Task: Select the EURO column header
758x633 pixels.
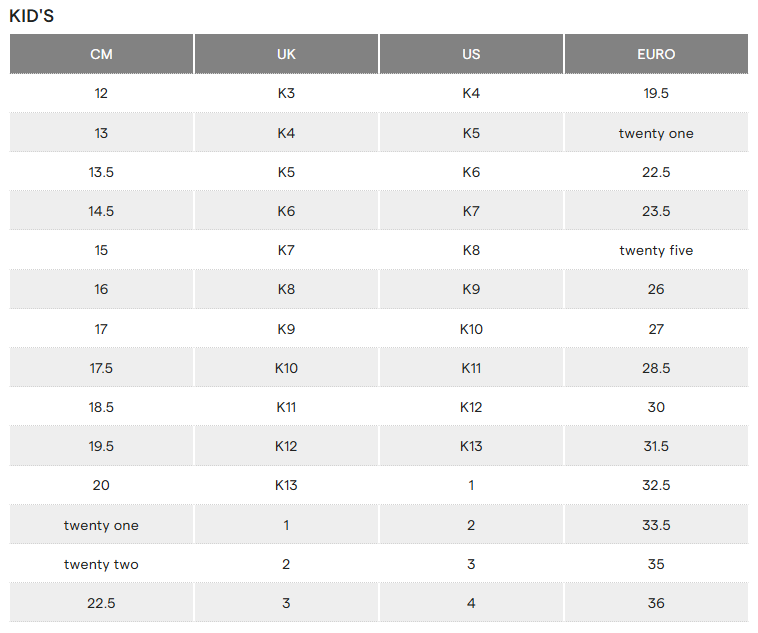Action: pyautogui.click(x=656, y=54)
